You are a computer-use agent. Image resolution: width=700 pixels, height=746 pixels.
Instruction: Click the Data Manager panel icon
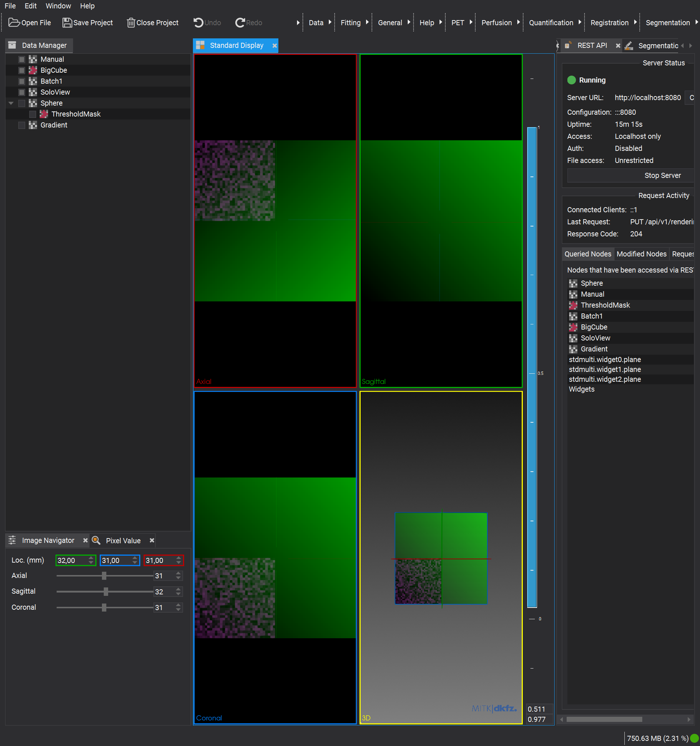point(12,45)
